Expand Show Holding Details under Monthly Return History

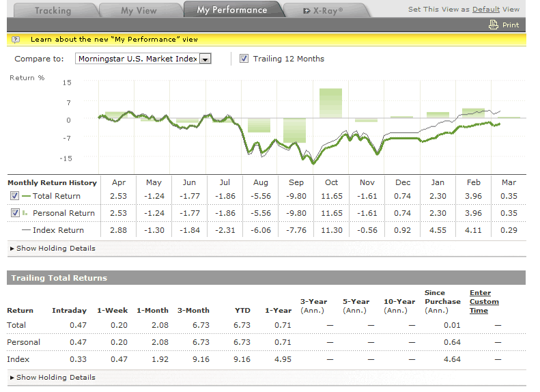coord(53,249)
